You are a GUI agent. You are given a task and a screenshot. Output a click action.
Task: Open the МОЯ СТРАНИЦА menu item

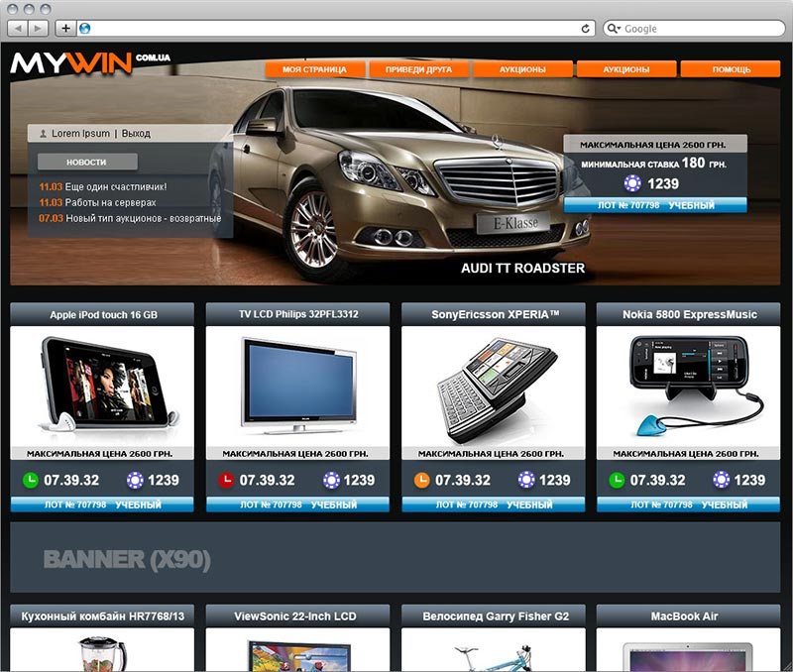point(314,69)
